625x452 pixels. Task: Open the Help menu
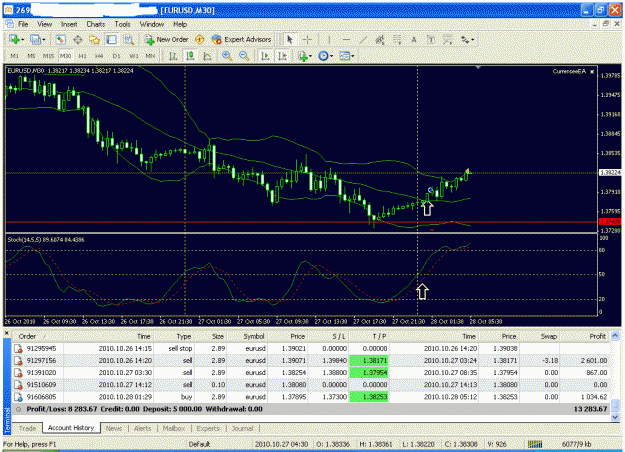(x=180, y=24)
